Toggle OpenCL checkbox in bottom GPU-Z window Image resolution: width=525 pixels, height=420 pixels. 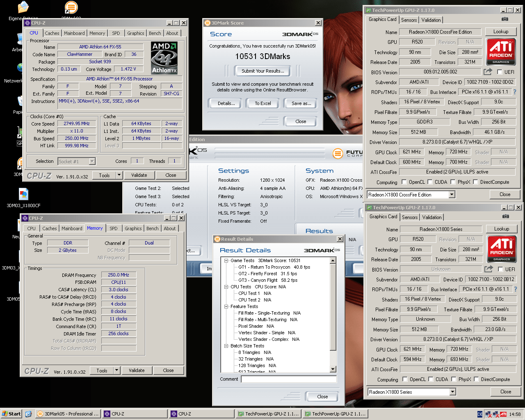(405, 379)
